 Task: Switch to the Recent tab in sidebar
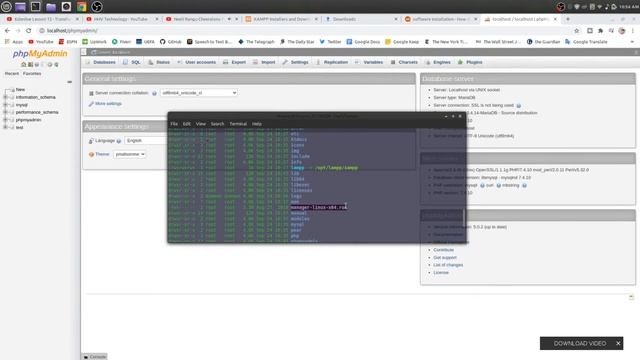point(12,73)
